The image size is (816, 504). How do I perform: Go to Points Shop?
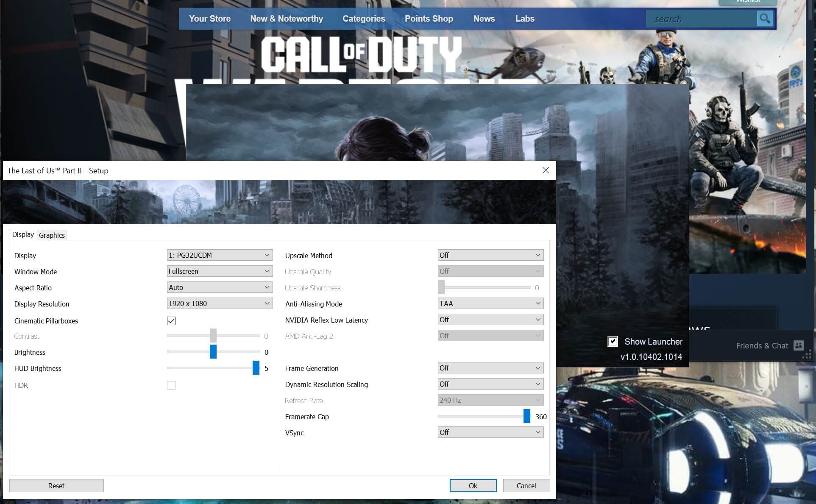click(x=429, y=19)
